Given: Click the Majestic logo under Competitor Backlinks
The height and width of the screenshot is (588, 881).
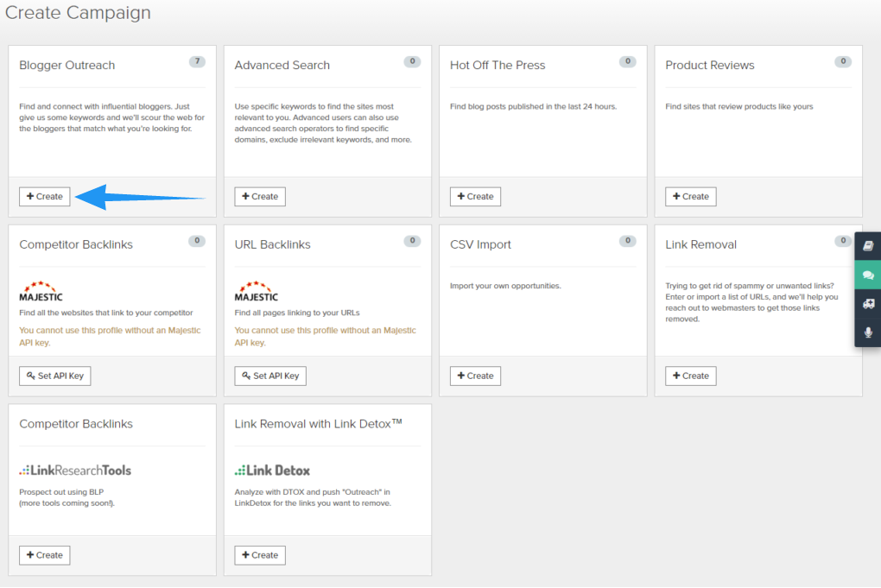Looking at the screenshot, I should point(41,291).
